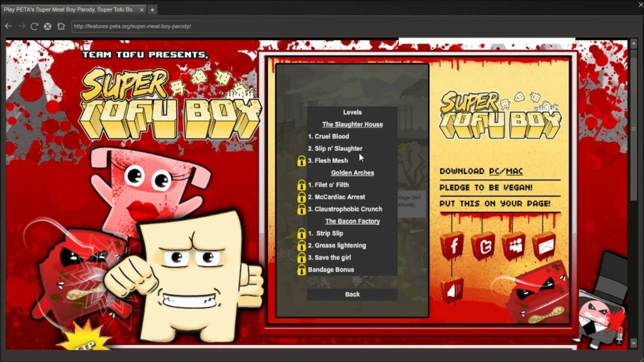Image resolution: width=644 pixels, height=362 pixels.
Task: Click the lock icon beside Strip Slip
Action: pos(301,234)
